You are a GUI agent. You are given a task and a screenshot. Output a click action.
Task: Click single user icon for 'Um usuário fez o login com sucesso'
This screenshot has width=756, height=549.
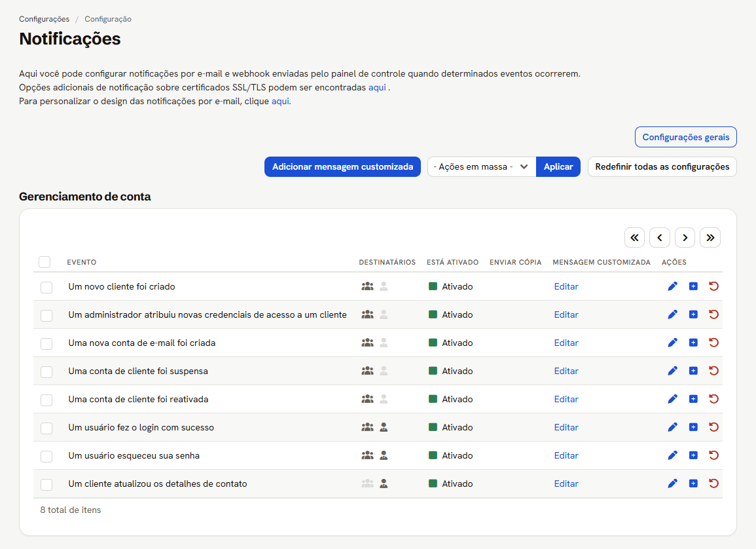coord(384,427)
